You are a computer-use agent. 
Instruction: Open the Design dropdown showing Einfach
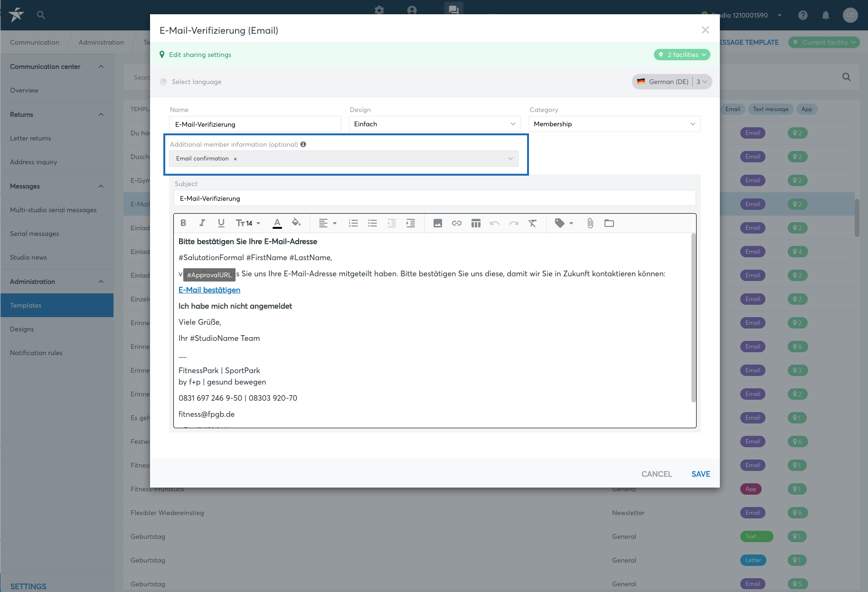coord(434,124)
